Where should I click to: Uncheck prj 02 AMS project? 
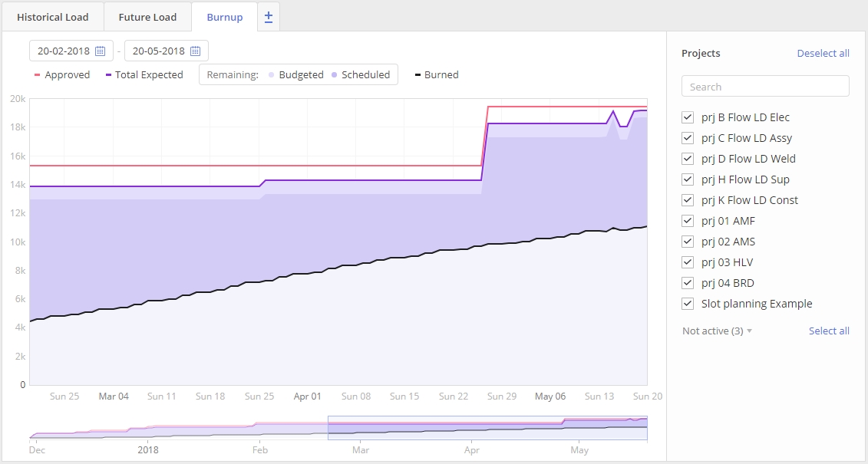(x=688, y=242)
